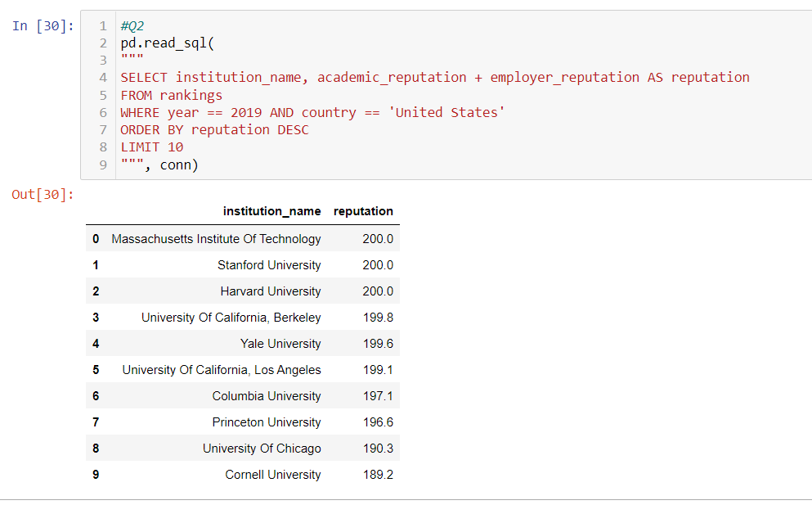Viewport: 812px width, 505px height.
Task: Click the reputation value 199.8 for Berkeley
Action: [377, 317]
